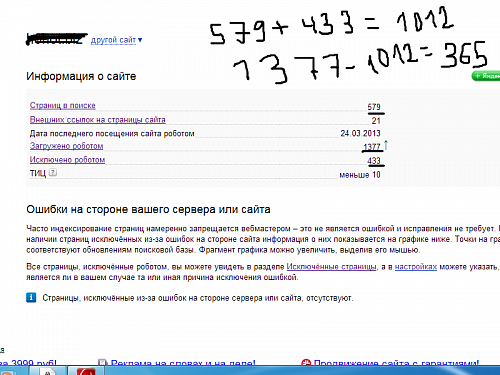Click the robot visit date 24.03.2013
500x375 pixels.
(x=360, y=133)
